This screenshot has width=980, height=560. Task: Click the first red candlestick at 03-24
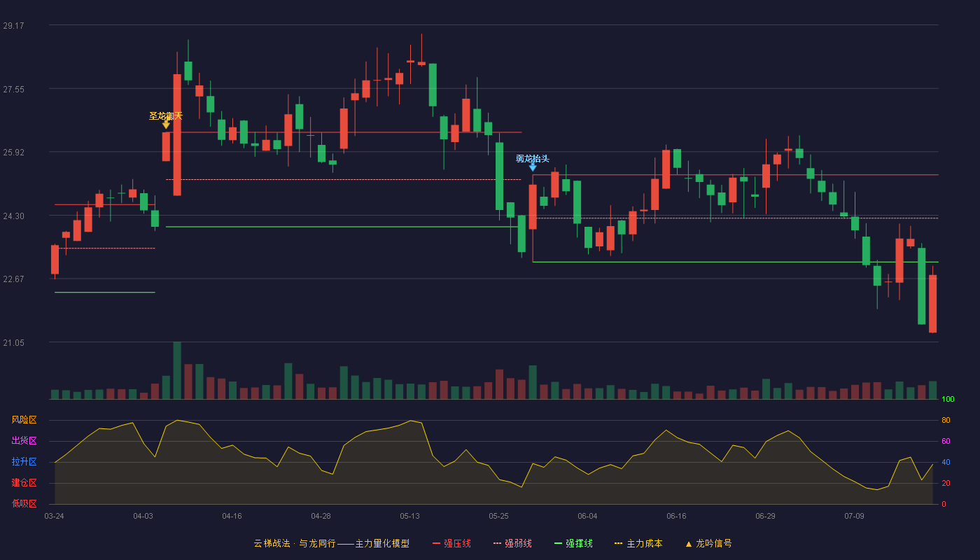[x=55, y=260]
